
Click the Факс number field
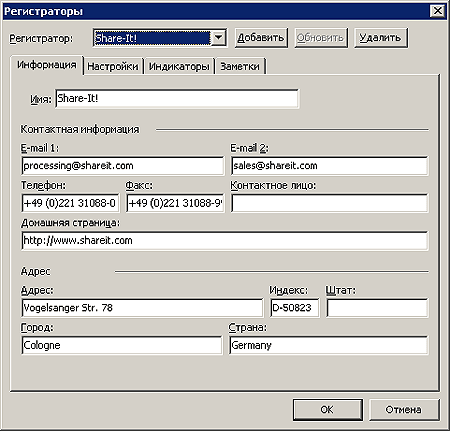[x=175, y=203]
